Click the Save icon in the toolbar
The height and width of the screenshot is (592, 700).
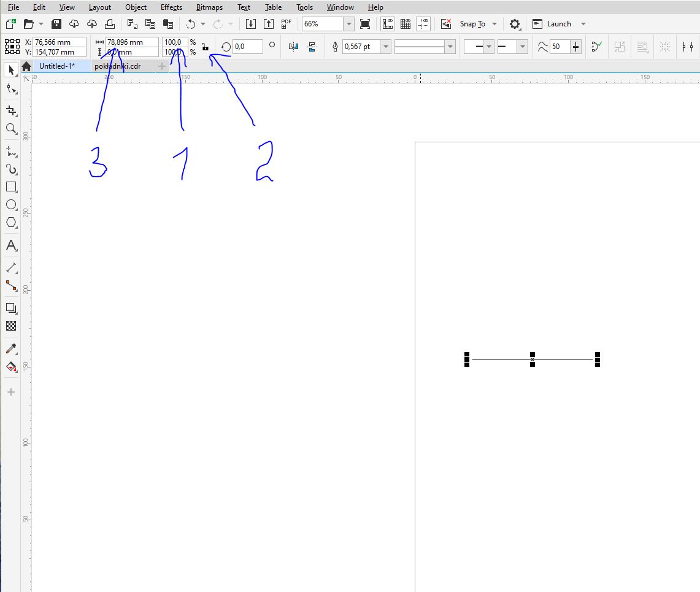tap(56, 24)
